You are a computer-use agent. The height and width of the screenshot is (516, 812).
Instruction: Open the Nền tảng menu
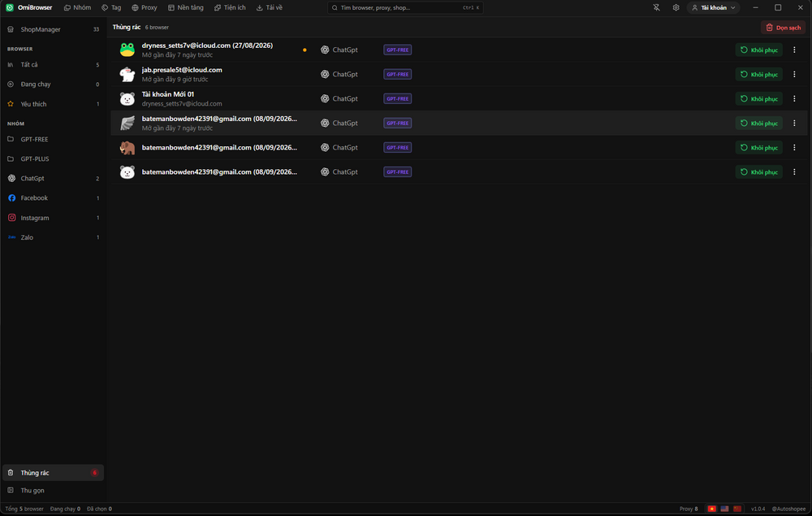pyautogui.click(x=185, y=8)
